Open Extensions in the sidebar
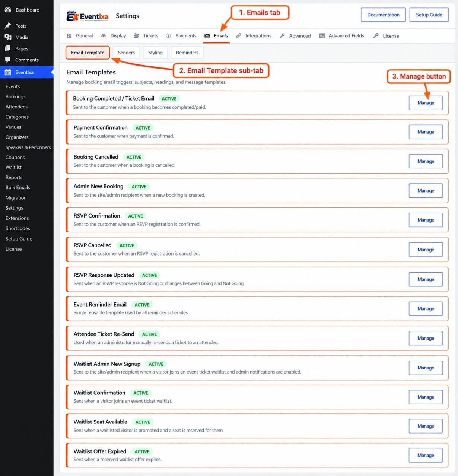The image size is (458, 476). (x=17, y=218)
